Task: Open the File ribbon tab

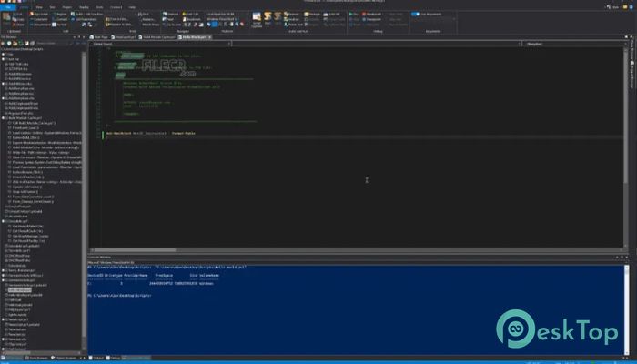Action: 7,7
